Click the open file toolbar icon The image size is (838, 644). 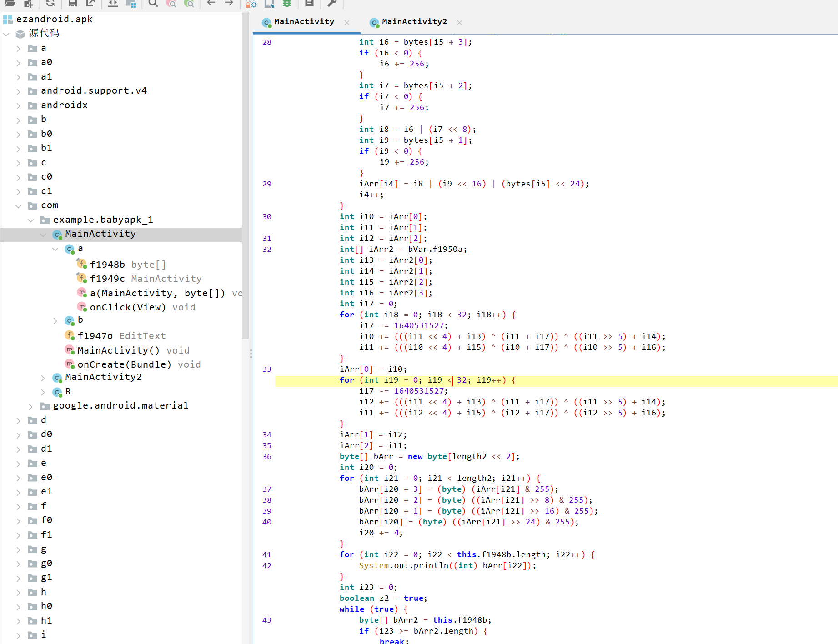pyautogui.click(x=10, y=3)
